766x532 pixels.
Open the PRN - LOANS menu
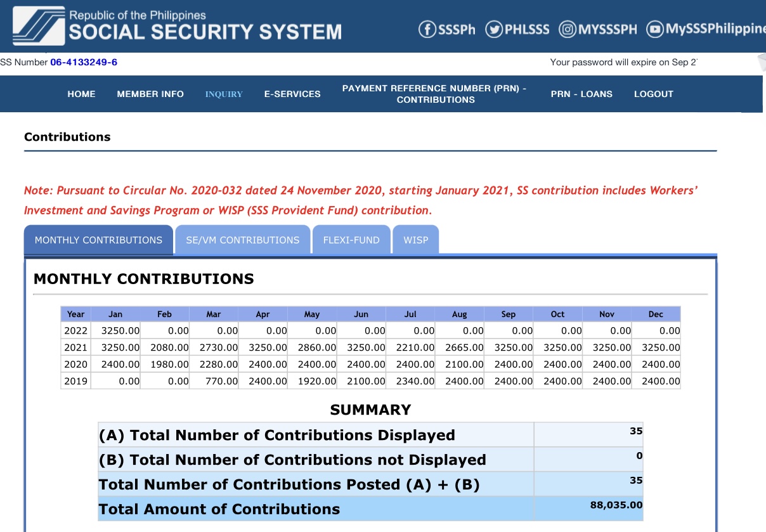[581, 94]
